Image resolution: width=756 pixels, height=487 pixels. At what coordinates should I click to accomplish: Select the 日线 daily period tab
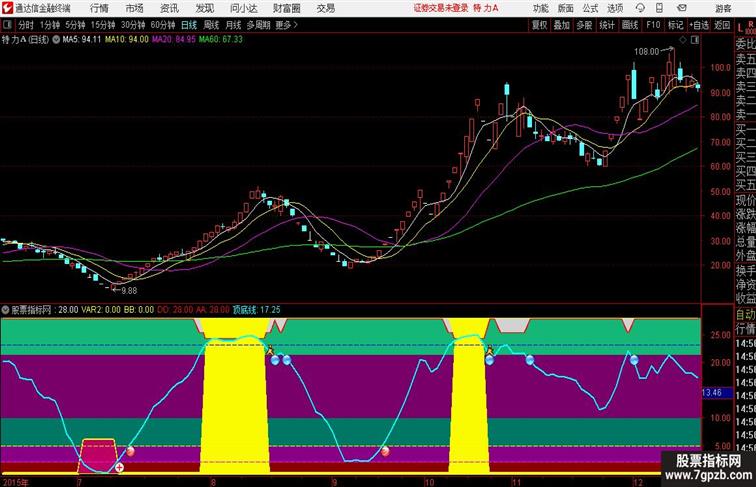coord(189,25)
